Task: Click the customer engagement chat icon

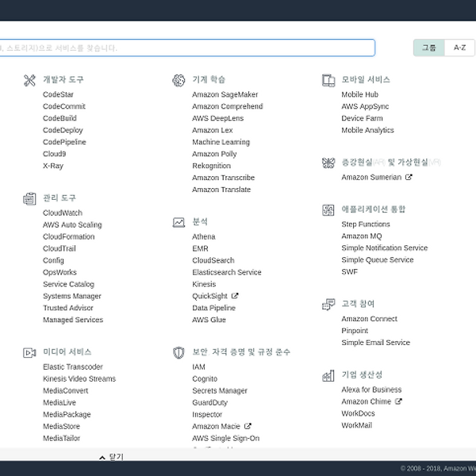Action: (x=328, y=305)
